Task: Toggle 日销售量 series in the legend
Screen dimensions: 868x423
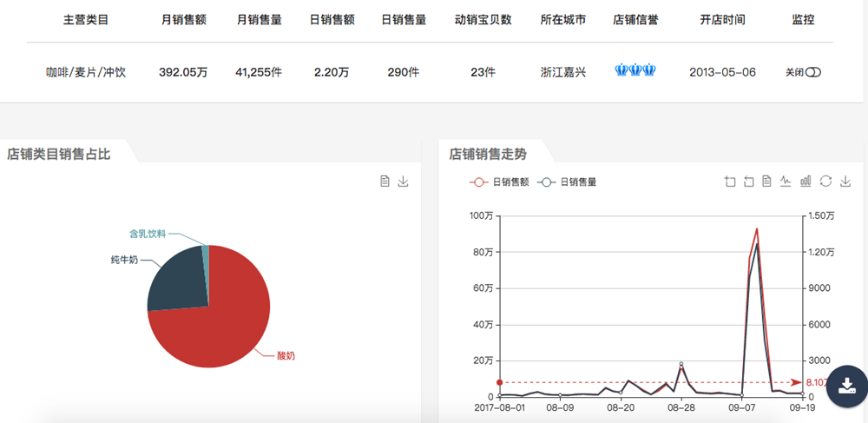Action: tap(567, 182)
